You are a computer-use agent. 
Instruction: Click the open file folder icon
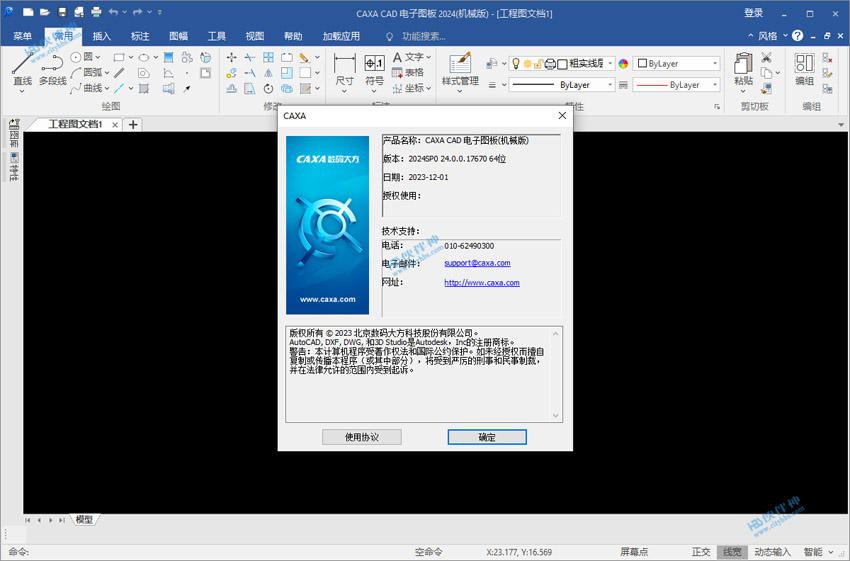pos(45,12)
